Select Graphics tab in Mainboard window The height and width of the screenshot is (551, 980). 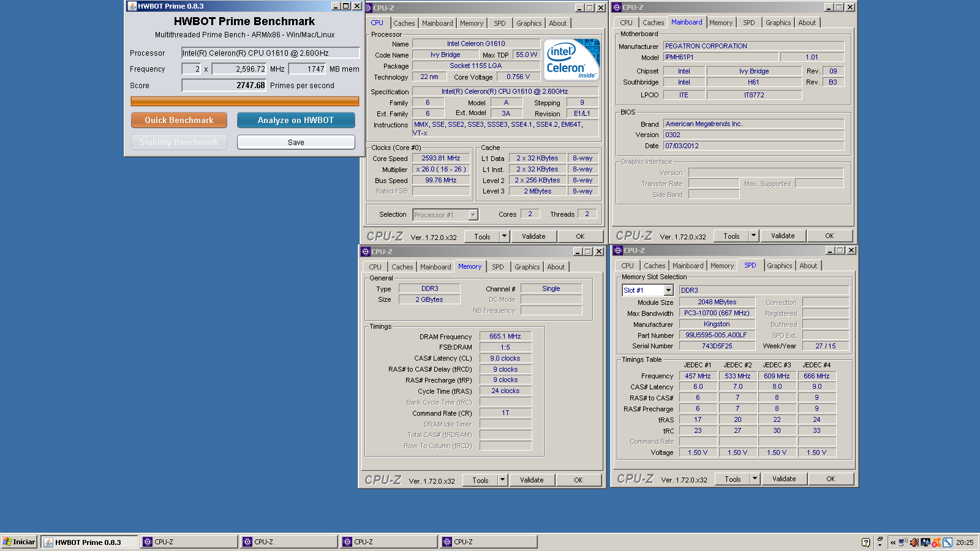[778, 23]
